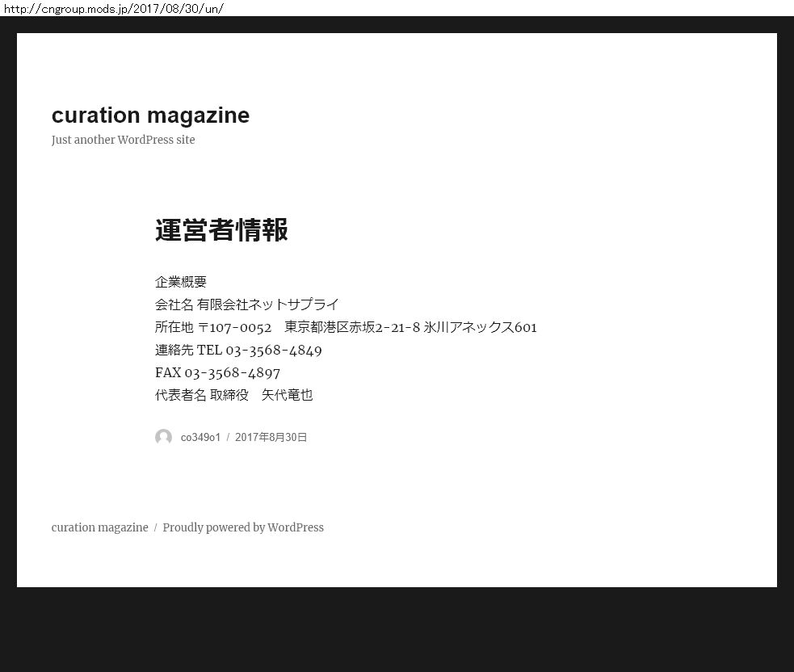Viewport: 794px width, 672px height.
Task: Click the 取締役 title text
Action: tap(229, 395)
